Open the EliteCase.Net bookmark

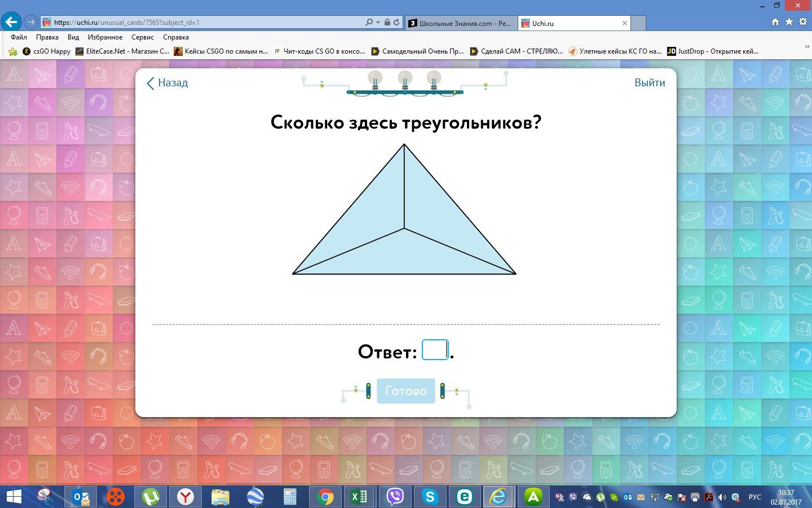[x=122, y=51]
